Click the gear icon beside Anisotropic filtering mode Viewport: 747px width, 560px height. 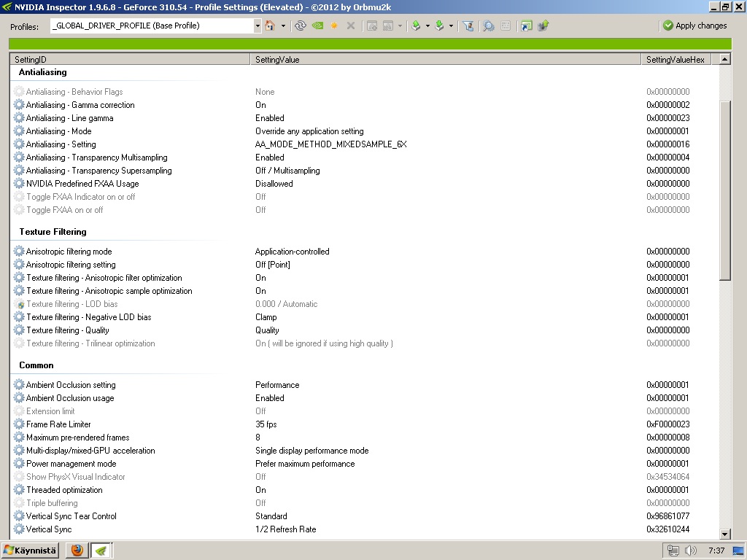click(x=18, y=252)
